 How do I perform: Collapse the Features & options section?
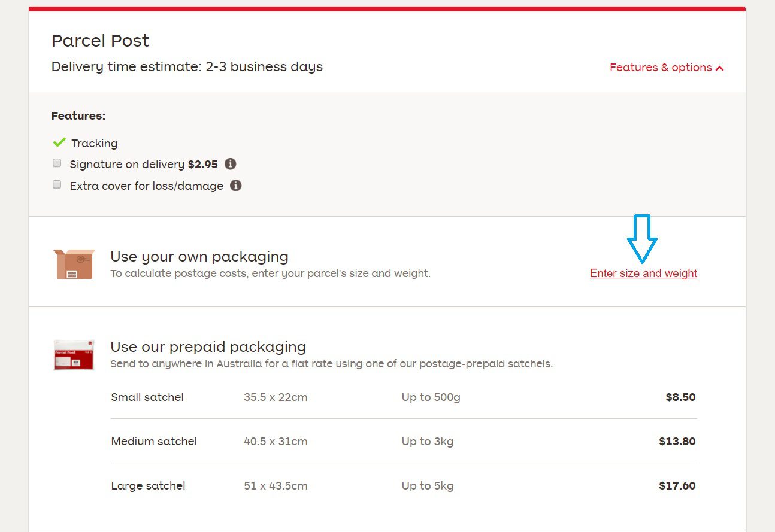click(666, 67)
